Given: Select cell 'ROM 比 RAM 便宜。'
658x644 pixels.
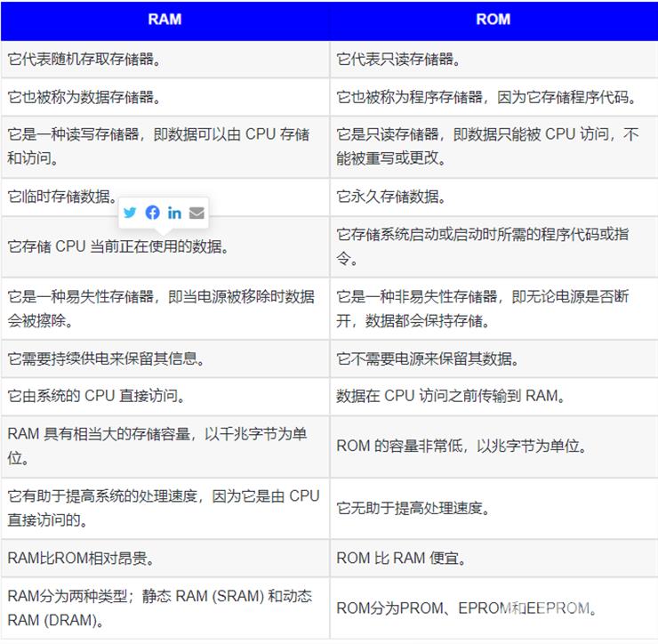Looking at the screenshot, I should (493, 559).
